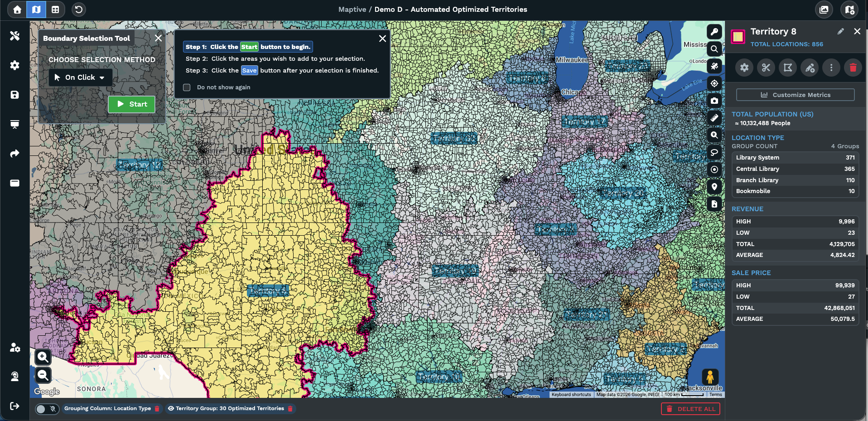Take a map snapshot with the camera icon
868x421 pixels.
[x=714, y=101]
